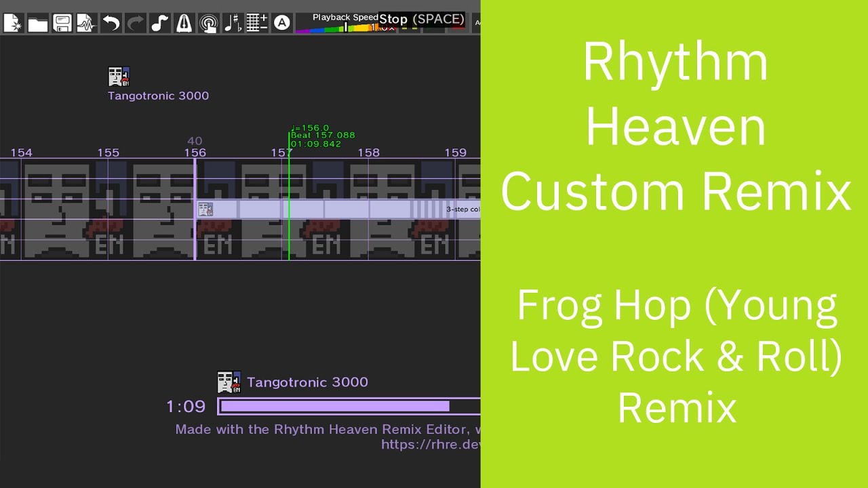This screenshot has height=488, width=868.
Task: Click the 'Frog Hop (Young Love Rock & Roll) Remix' text
Action: [676, 357]
